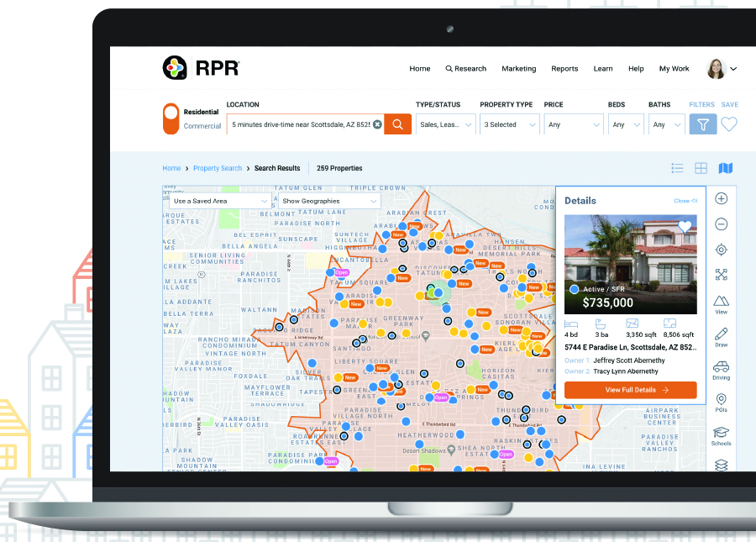Open the Learn menu
756x542 pixels.
(x=603, y=68)
